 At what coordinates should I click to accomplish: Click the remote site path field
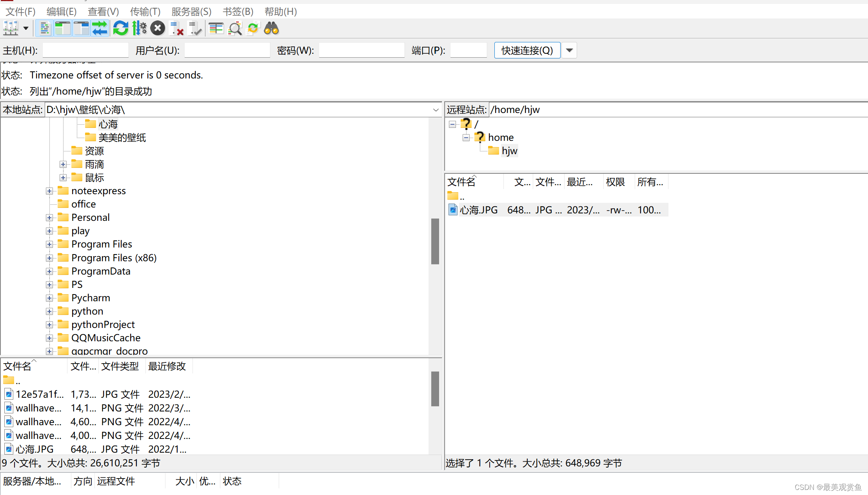pos(678,110)
